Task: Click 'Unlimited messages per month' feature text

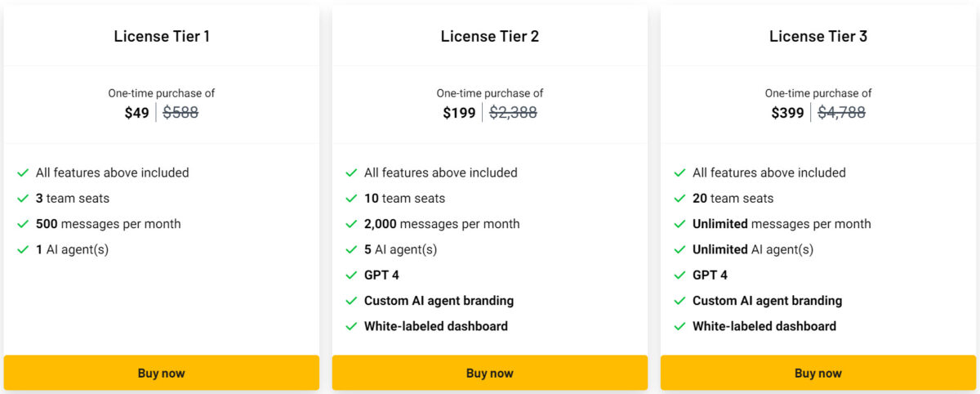Action: pyautogui.click(x=782, y=224)
